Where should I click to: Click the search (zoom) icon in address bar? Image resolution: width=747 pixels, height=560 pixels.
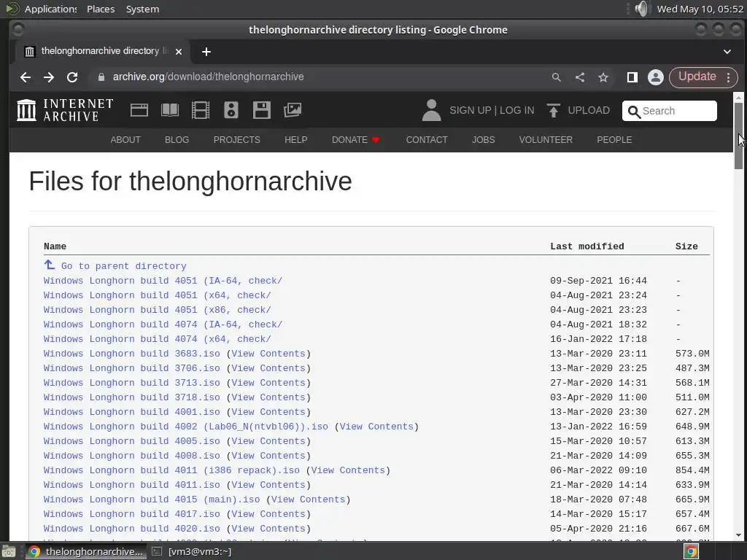(x=556, y=77)
